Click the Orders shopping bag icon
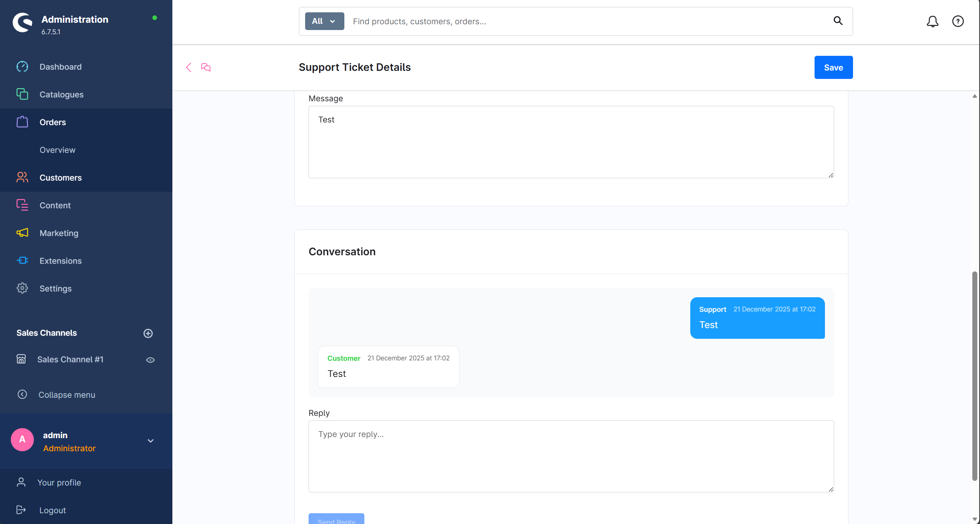This screenshot has width=980, height=524. tap(22, 122)
